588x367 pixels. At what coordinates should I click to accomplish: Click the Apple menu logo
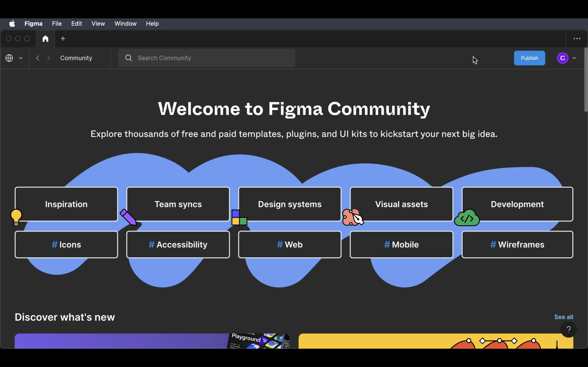click(x=12, y=23)
